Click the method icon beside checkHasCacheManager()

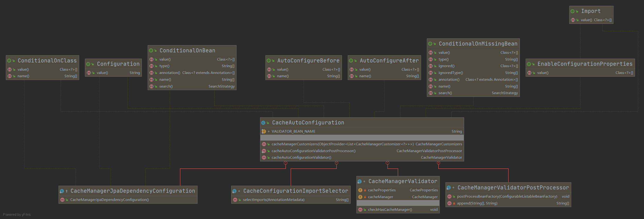(360, 210)
